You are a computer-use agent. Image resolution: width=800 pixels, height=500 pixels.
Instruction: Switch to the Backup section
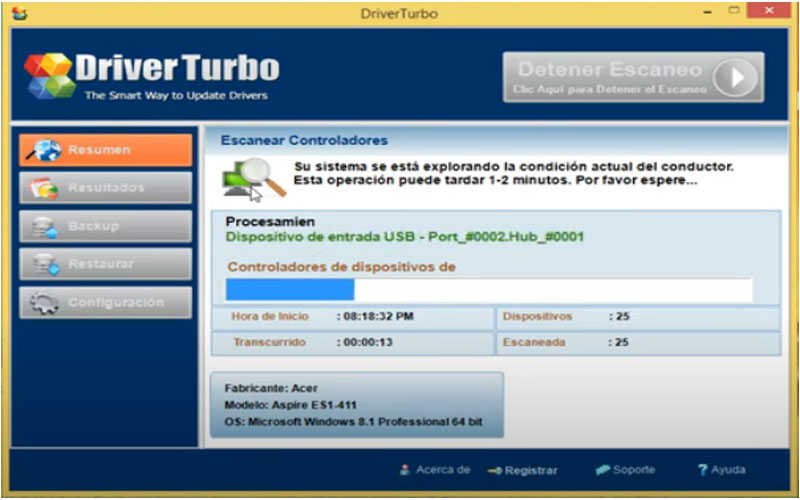click(106, 226)
